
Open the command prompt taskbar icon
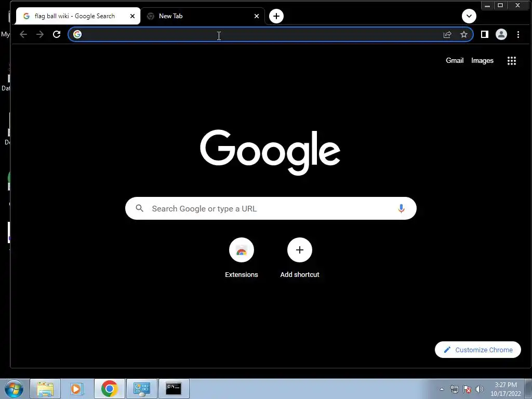point(174,389)
